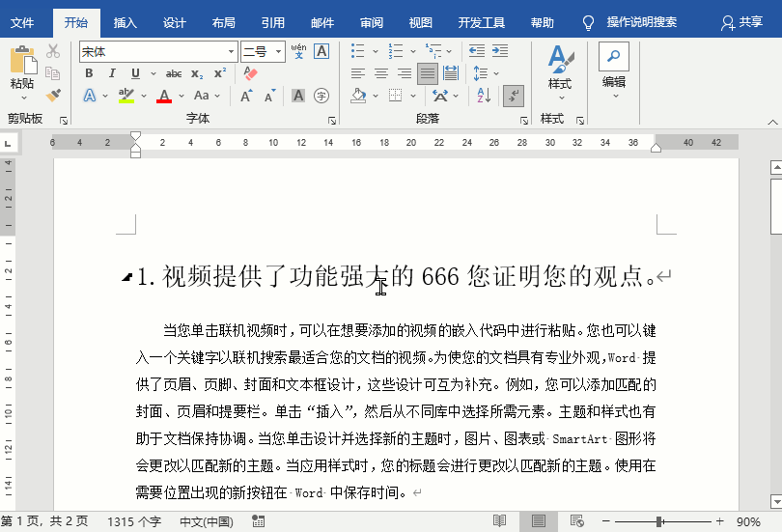Click the zoom in plus button
Image resolution: width=782 pixels, height=532 pixels.
(x=719, y=521)
